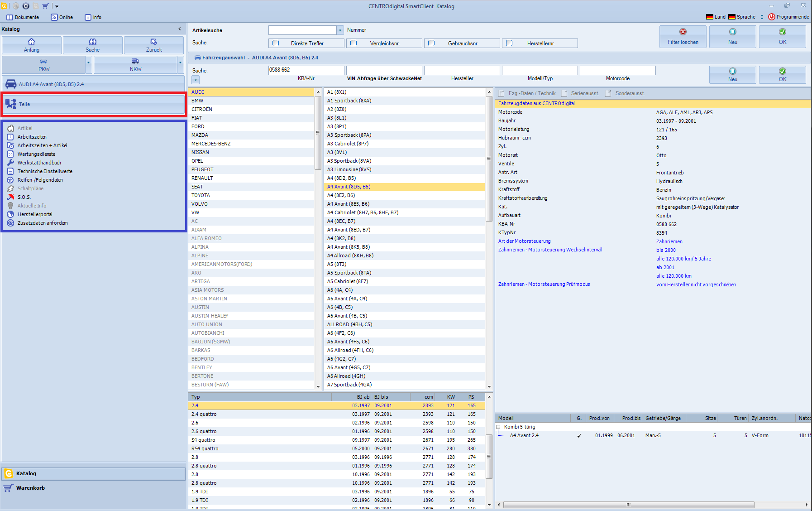Expand the NKW dropdown arrow

click(181, 65)
